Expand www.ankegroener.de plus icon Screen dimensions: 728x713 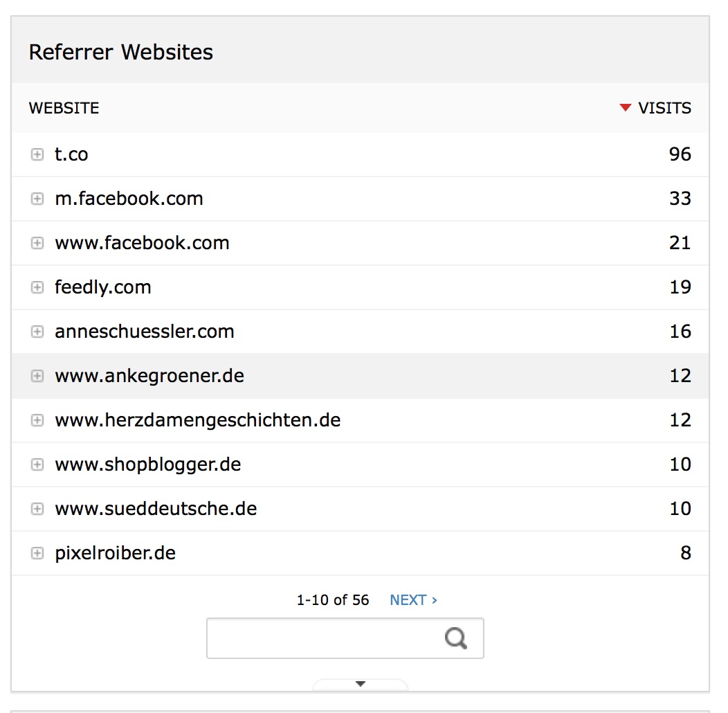(x=37, y=376)
